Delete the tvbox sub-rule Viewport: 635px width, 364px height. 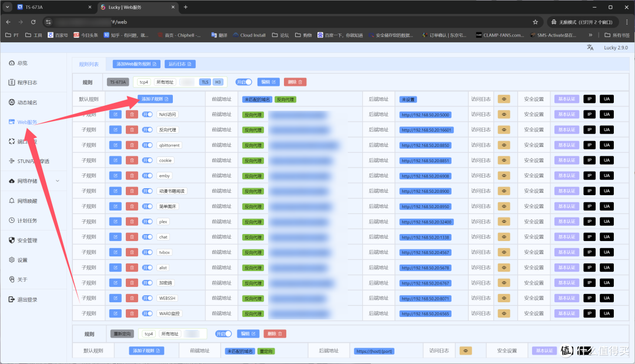pyautogui.click(x=132, y=252)
